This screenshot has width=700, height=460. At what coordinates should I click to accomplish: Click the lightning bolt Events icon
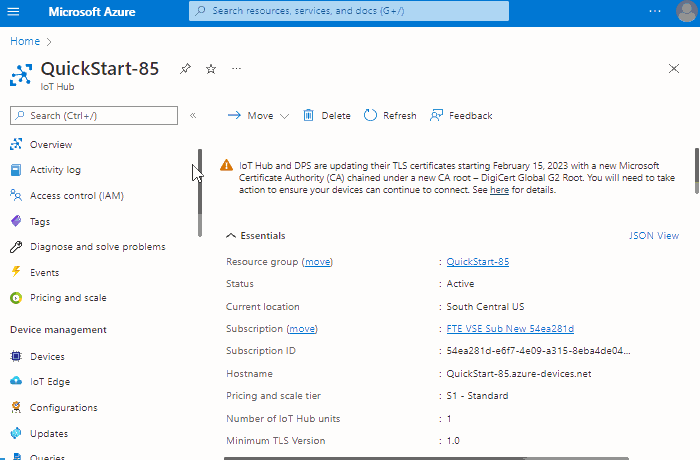[16, 272]
